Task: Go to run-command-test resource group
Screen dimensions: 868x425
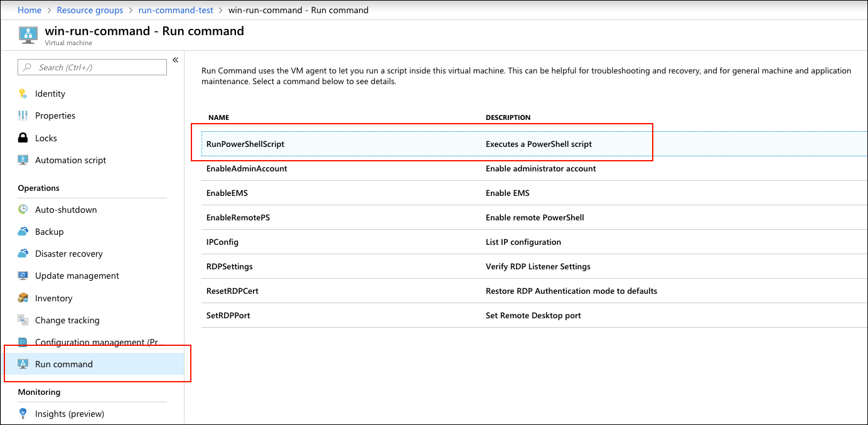Action: (176, 10)
